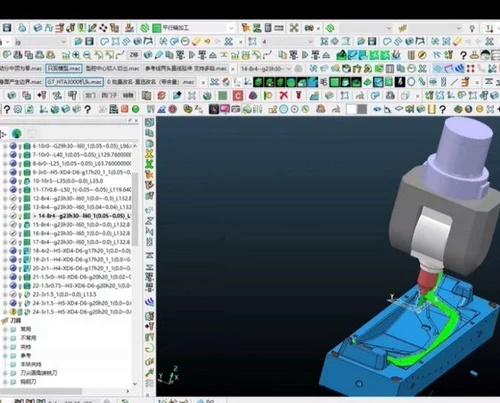Viewport: 500px width, 403px height.
Task: Click the top cube view icon in vertical toolbar
Action: [150, 123]
